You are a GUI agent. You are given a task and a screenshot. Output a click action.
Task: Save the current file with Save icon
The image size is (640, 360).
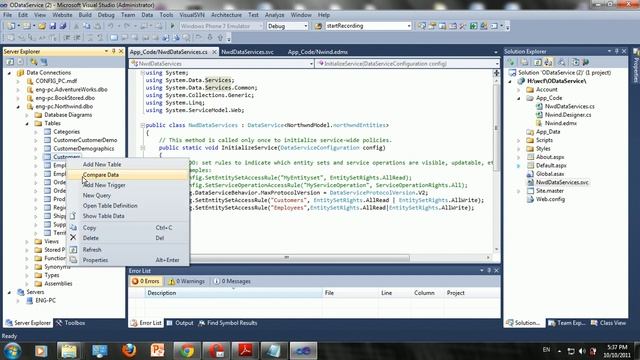click(x=53, y=26)
